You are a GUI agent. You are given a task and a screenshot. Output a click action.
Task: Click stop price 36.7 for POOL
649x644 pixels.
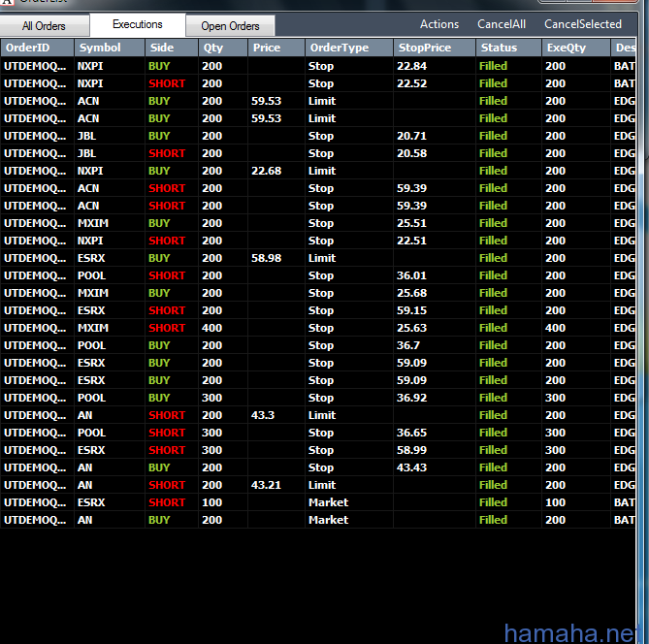[x=435, y=345]
